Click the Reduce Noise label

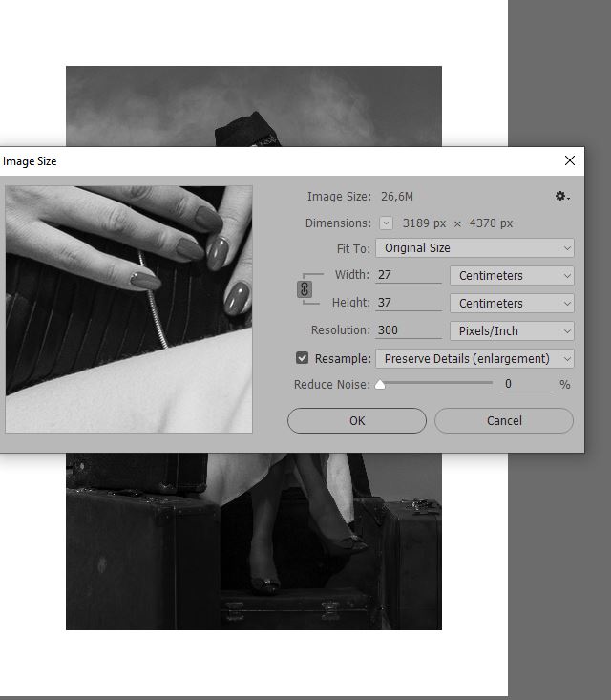[x=332, y=384]
